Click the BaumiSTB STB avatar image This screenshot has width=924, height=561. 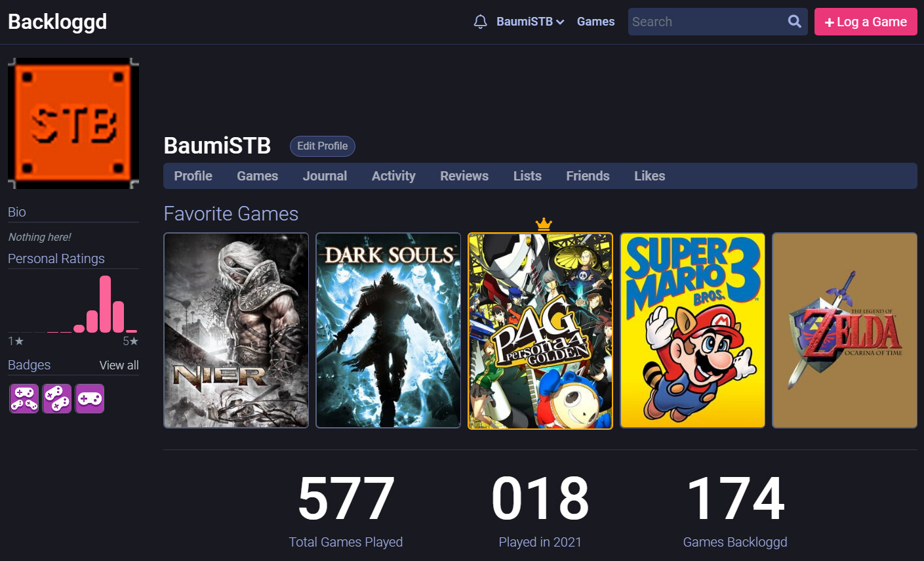pos(73,123)
